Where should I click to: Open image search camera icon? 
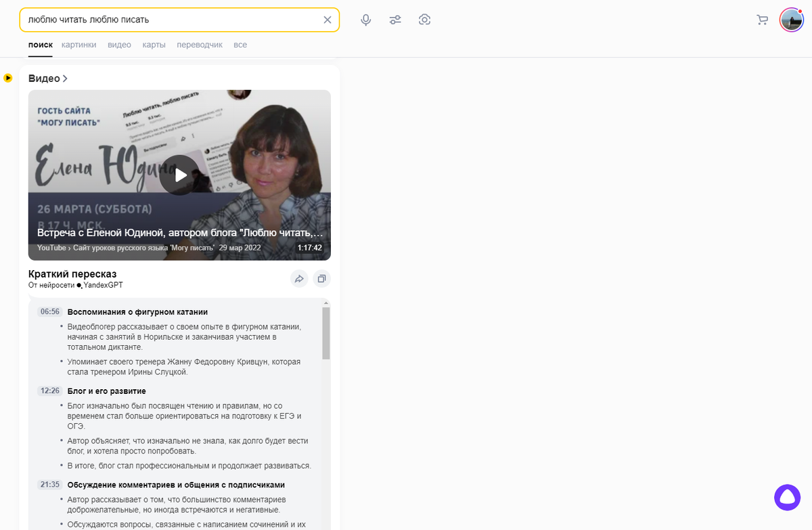pyautogui.click(x=424, y=20)
